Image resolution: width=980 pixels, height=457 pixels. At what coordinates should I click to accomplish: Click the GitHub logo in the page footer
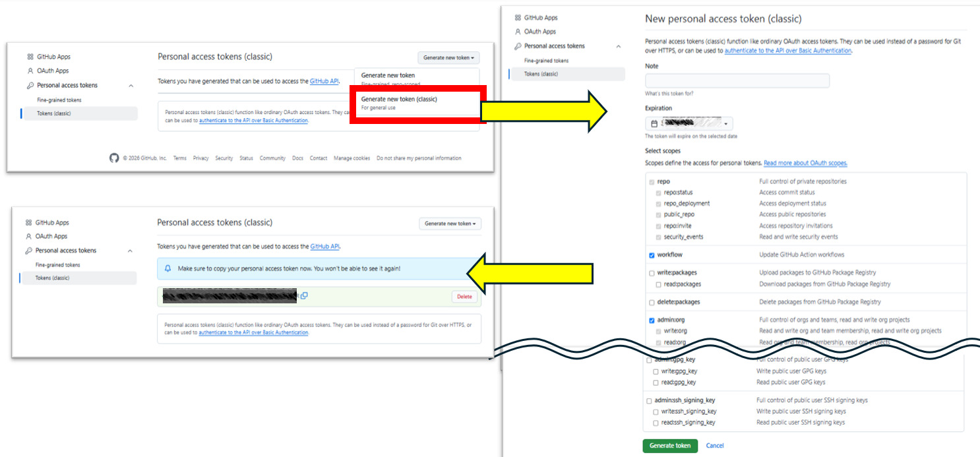point(114,158)
